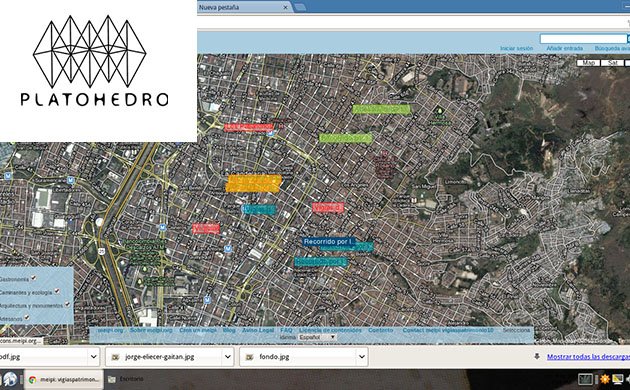Click the orange sun tray icon
The image size is (630, 390).
pos(604,379)
